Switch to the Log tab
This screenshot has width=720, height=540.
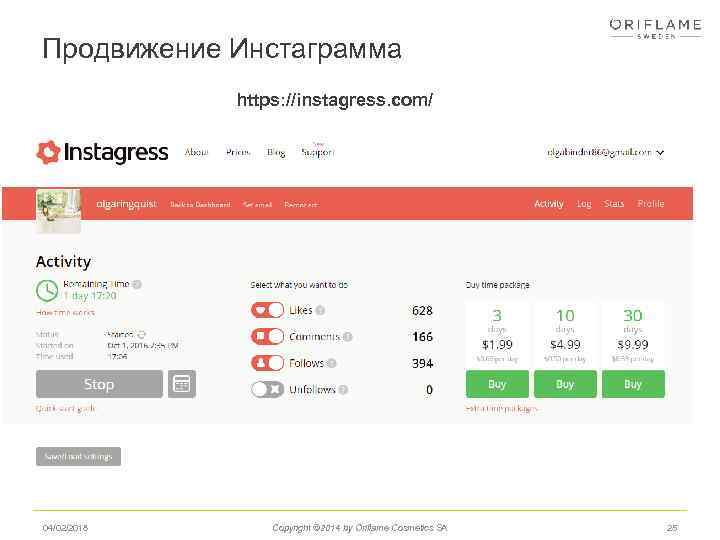(x=584, y=204)
